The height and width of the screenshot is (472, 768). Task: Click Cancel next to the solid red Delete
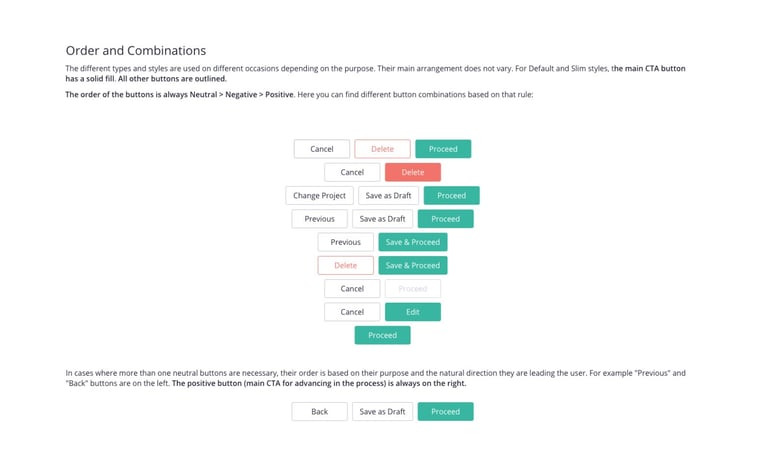[352, 172]
